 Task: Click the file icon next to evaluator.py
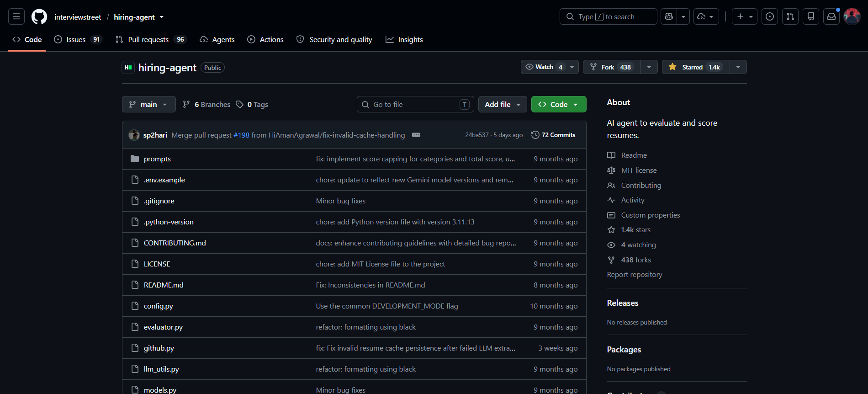pyautogui.click(x=135, y=327)
